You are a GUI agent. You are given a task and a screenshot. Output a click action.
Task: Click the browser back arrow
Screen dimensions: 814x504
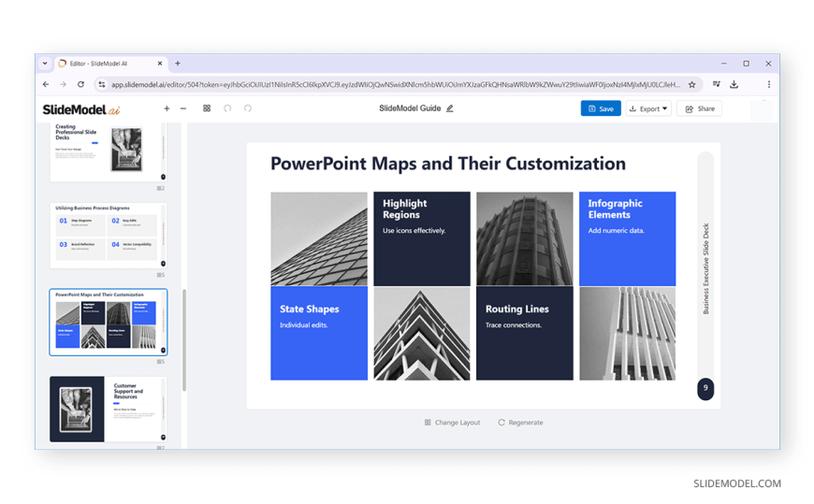(46, 84)
